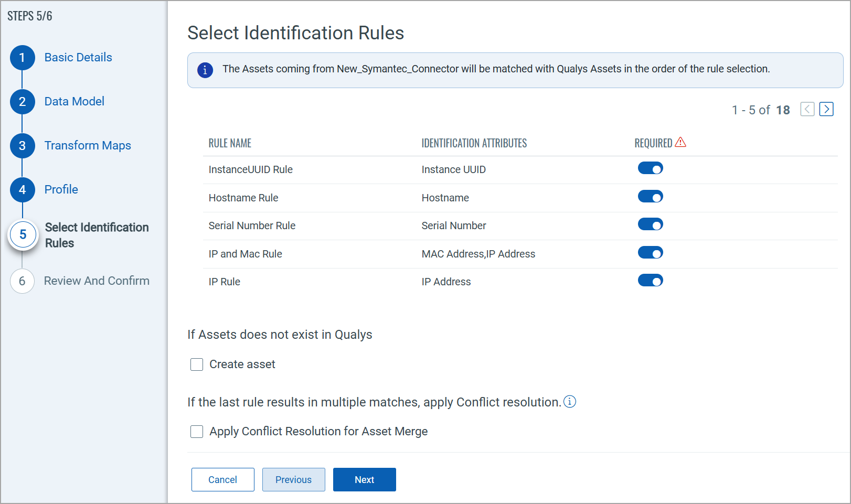
Task: Click the step 4 circle icon
Action: (22, 190)
